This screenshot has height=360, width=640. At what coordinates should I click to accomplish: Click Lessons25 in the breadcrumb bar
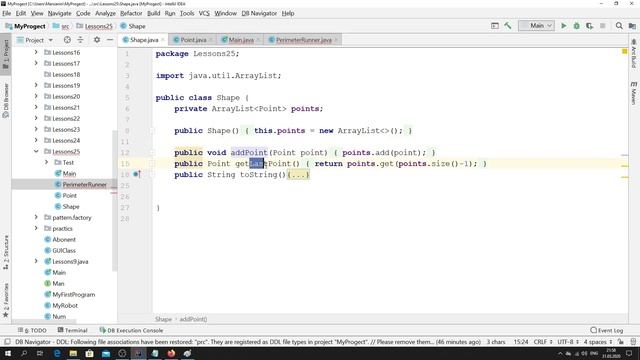(x=94, y=26)
